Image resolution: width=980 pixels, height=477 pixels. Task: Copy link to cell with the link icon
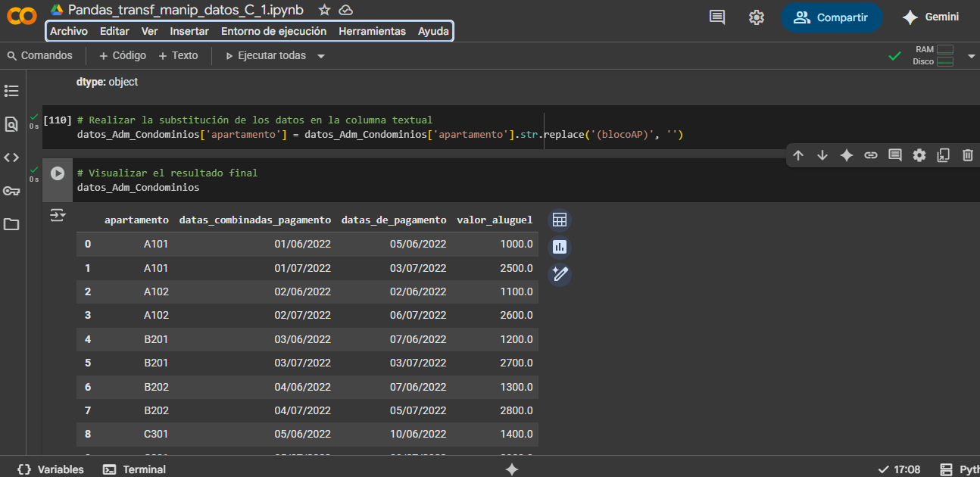coord(871,155)
